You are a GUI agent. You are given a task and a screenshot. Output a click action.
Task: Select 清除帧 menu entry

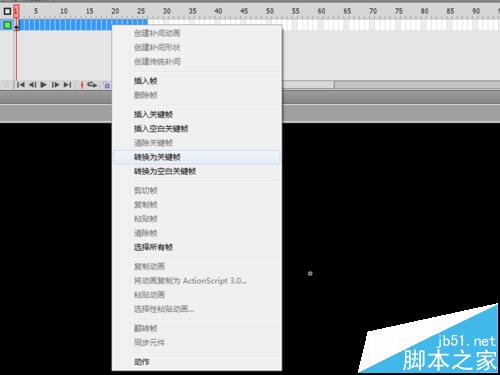tap(197, 233)
